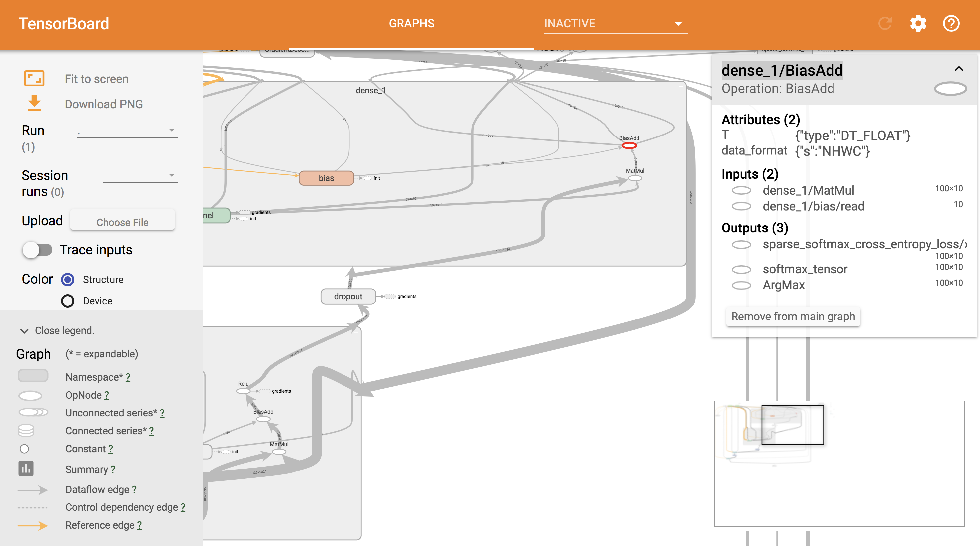Viewport: 980px width, 546px height.
Task: Click the minimap viewport rectangle
Action: click(793, 424)
